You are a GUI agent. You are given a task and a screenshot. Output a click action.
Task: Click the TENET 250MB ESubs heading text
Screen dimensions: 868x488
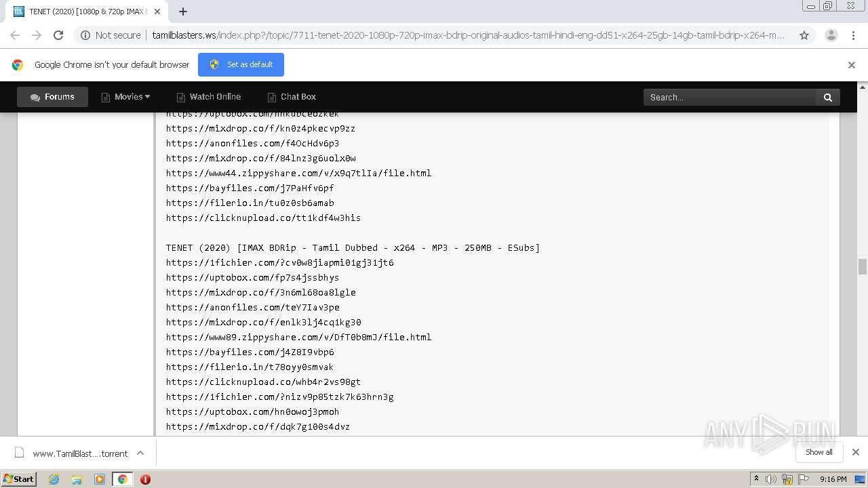[x=353, y=247]
